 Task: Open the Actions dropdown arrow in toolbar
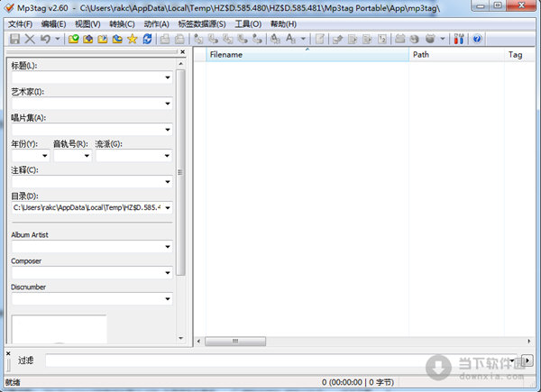tap(303, 39)
